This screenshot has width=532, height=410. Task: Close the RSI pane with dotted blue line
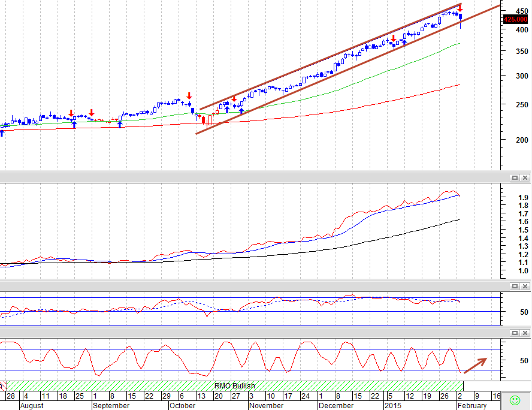[525, 286]
